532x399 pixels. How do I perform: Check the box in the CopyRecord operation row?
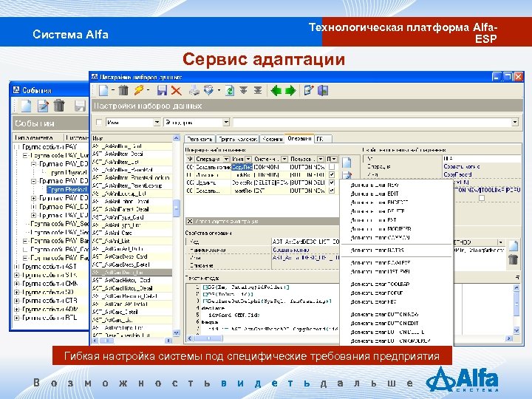tap(332, 167)
